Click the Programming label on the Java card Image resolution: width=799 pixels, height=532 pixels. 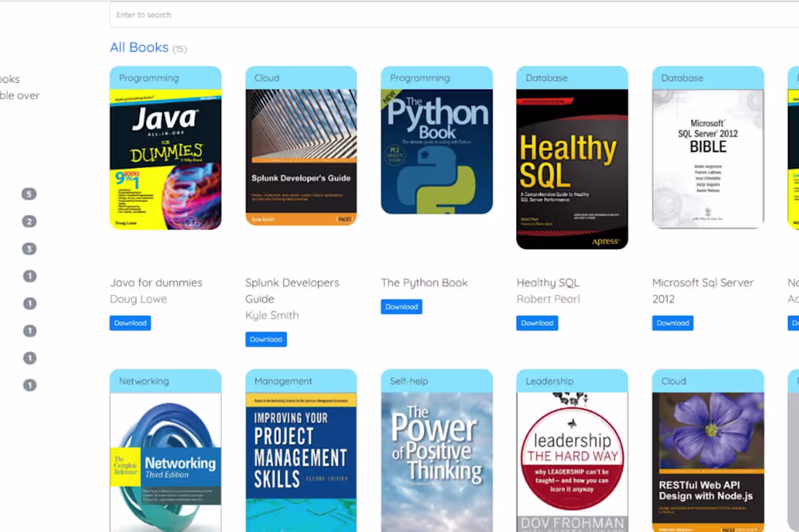point(149,78)
